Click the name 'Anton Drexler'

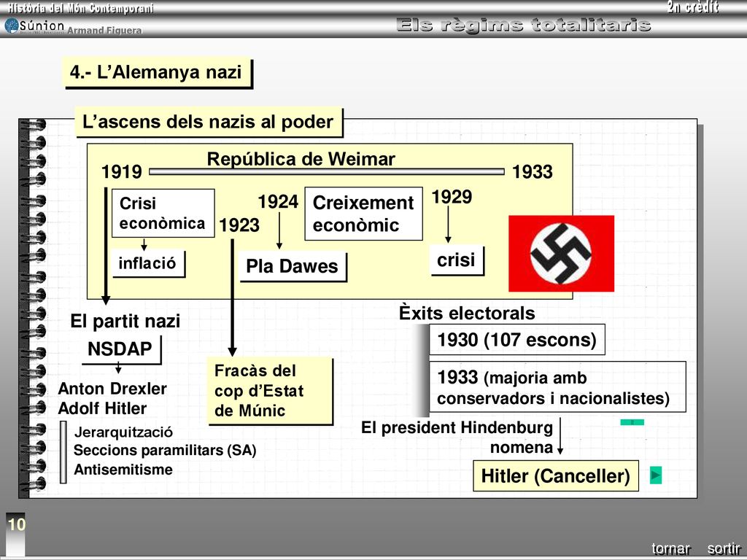point(112,389)
